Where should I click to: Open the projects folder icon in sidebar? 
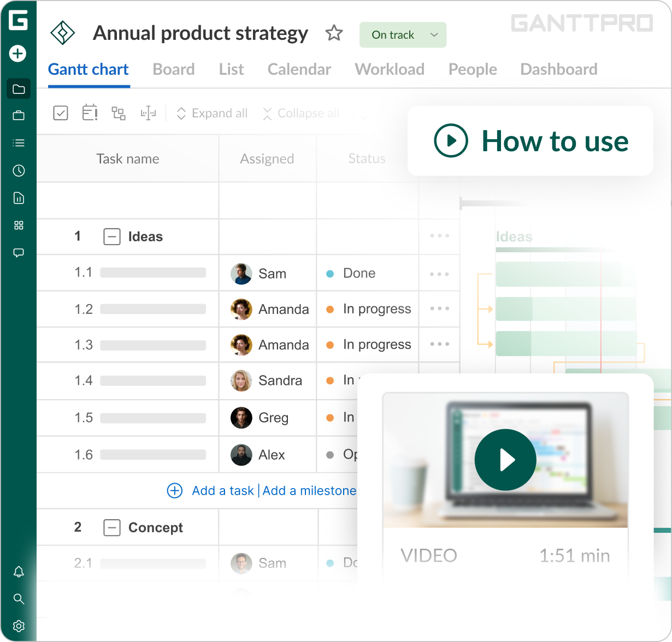(x=19, y=89)
